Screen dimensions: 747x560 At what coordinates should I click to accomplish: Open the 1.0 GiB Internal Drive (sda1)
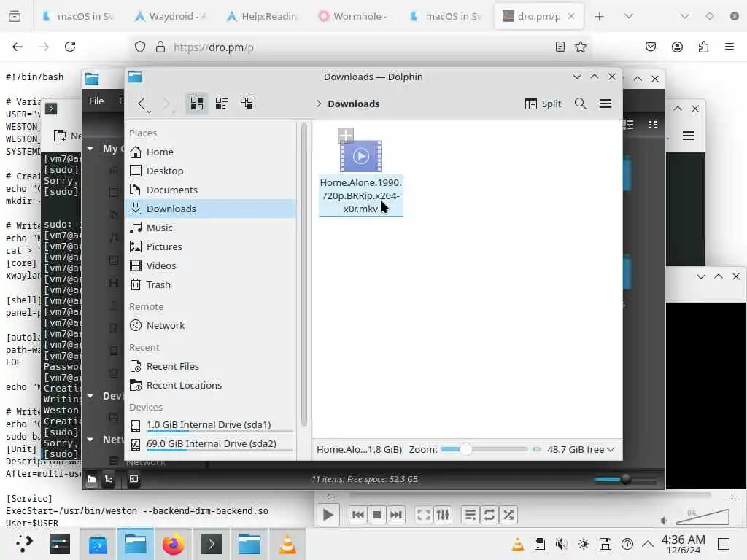tap(212, 425)
